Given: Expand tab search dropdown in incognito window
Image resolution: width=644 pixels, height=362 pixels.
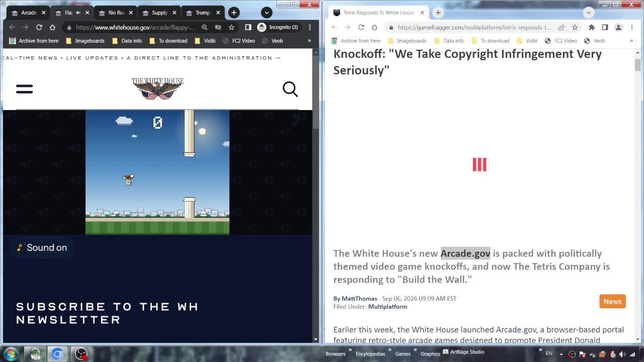Looking at the screenshot, I should pyautogui.click(x=267, y=13).
